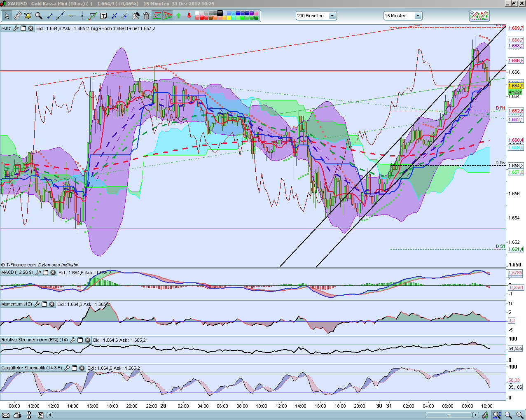Click the Momentum (12) label
Screen dimensions: 526x420
click(x=17, y=304)
